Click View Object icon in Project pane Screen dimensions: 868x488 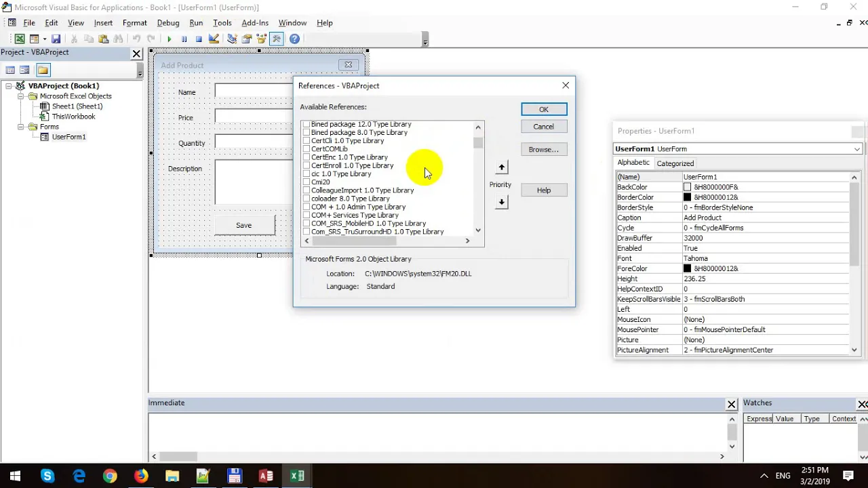pos(24,70)
